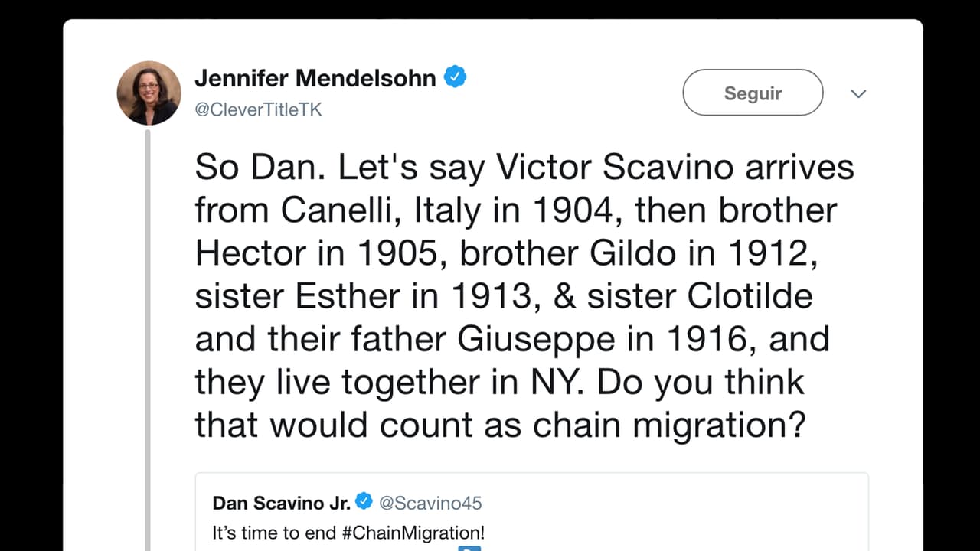Click the downward arrow beside Seguir

click(858, 93)
